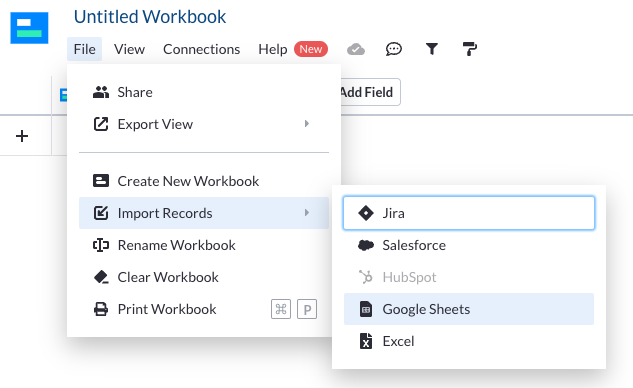This screenshot has width=633, height=388.
Task: Click the printer icon beside Print Workbook
Action: (x=101, y=309)
